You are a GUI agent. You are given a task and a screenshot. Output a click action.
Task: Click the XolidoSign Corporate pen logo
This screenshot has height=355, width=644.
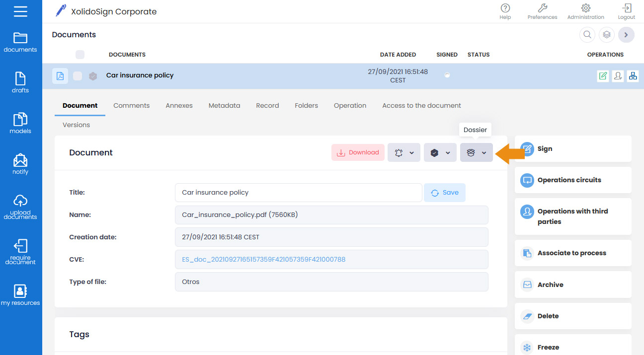(x=61, y=11)
